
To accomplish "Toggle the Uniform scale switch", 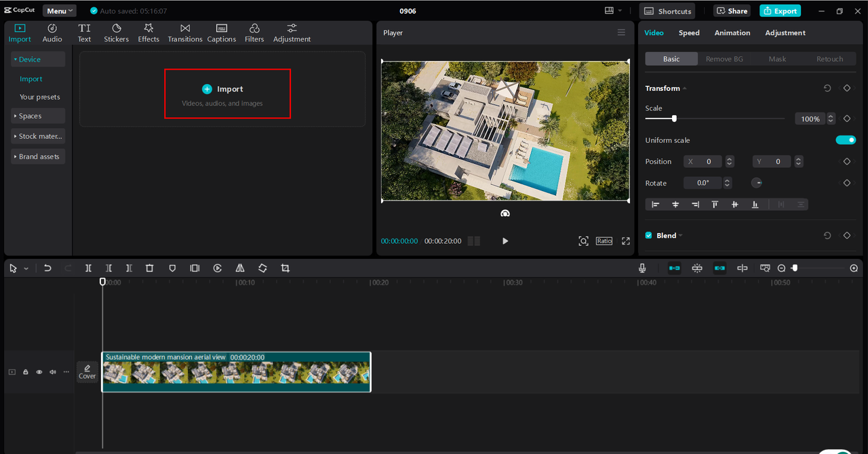I will (x=846, y=140).
